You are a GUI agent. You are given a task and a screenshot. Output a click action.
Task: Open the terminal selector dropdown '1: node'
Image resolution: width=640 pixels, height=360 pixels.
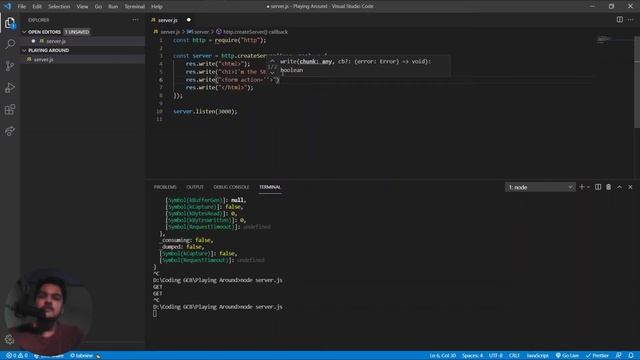pyautogui.click(x=540, y=187)
